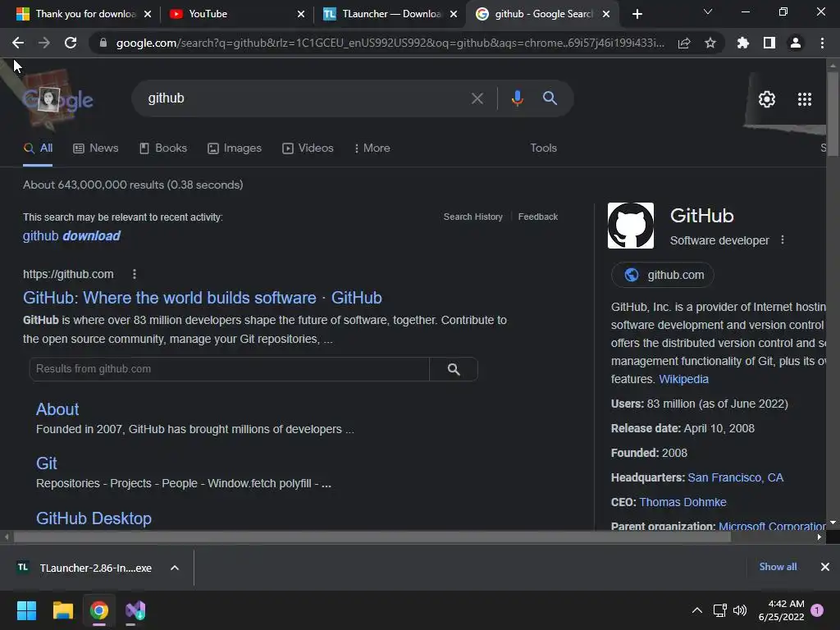Open the Windows Start menu
This screenshot has height=630, width=840.
[26, 610]
